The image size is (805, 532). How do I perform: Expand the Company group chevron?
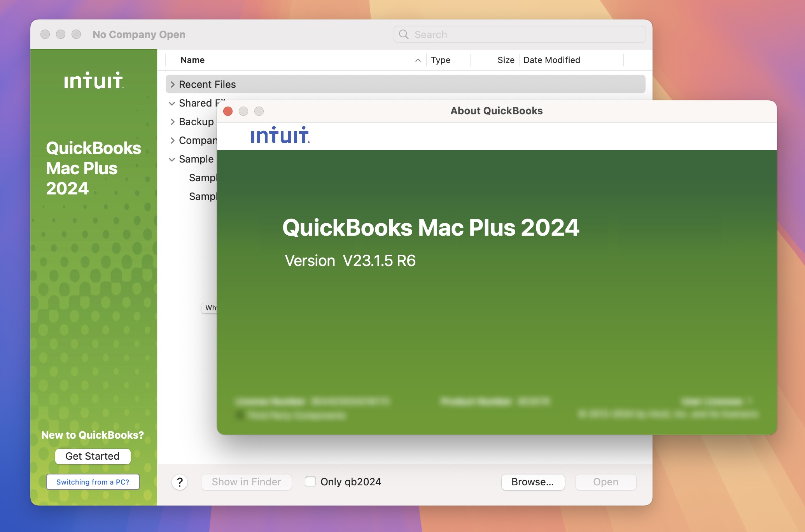click(x=172, y=140)
